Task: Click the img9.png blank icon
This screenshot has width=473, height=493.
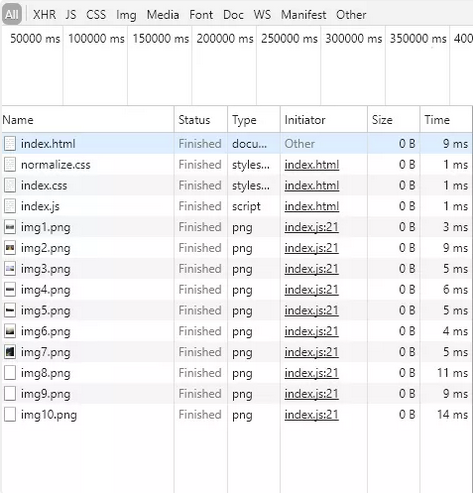Action: (10, 394)
